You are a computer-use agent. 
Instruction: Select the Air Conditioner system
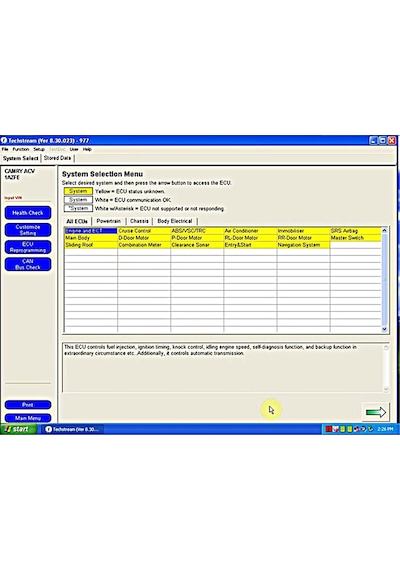coord(250,231)
